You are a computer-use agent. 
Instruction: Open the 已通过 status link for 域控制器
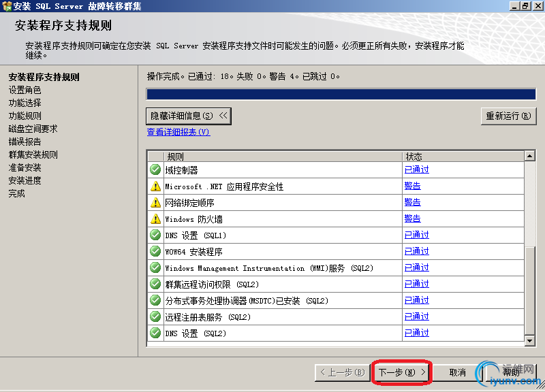tap(417, 169)
